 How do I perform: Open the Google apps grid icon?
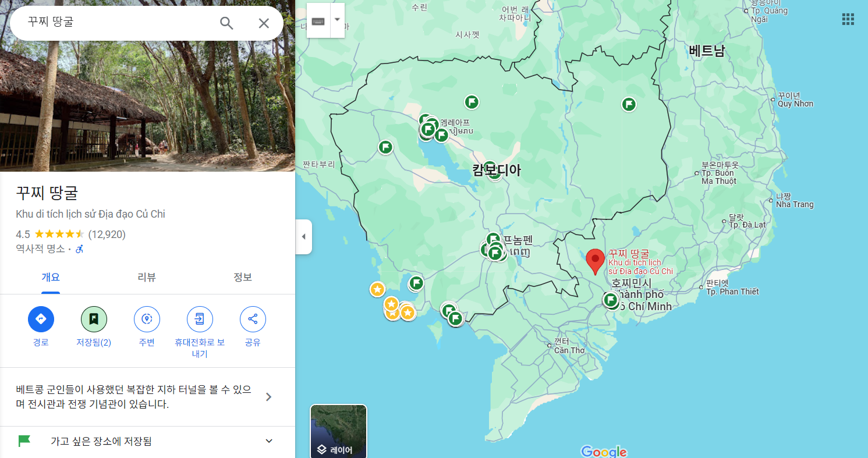[x=848, y=19]
